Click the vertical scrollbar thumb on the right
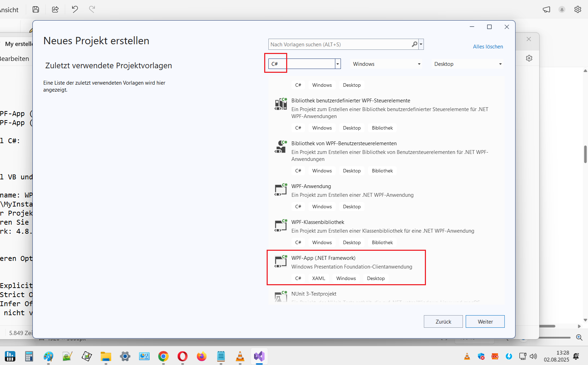588x365 pixels. pos(585,154)
